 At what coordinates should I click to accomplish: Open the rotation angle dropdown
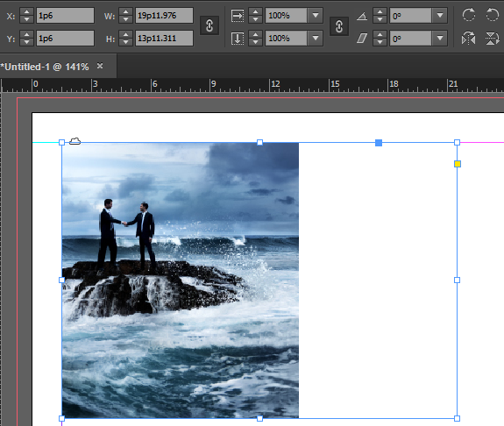pyautogui.click(x=440, y=16)
